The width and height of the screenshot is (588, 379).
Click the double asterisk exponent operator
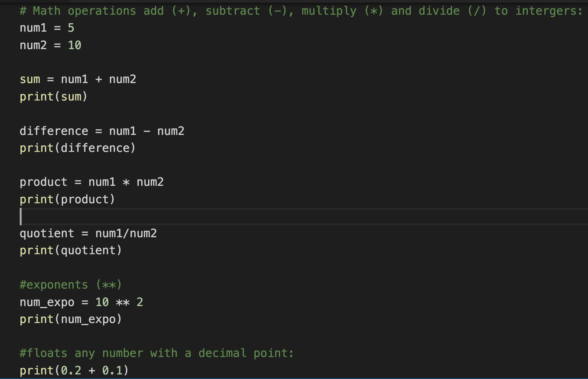pos(123,303)
